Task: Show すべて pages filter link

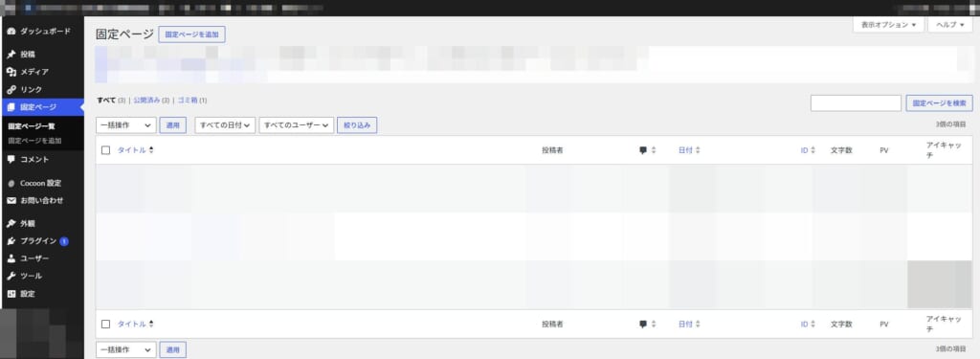Action: tap(106, 101)
